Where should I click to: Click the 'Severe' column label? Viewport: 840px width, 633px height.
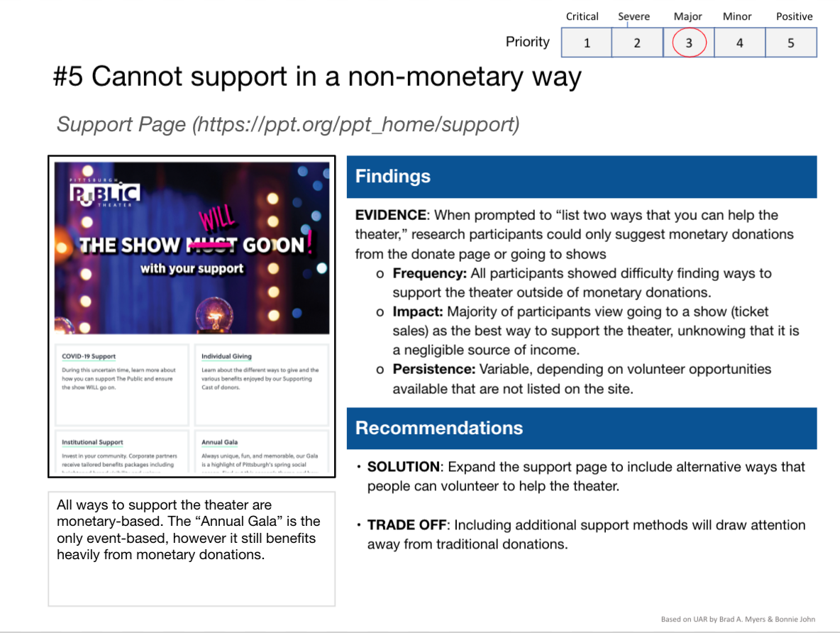[634, 16]
